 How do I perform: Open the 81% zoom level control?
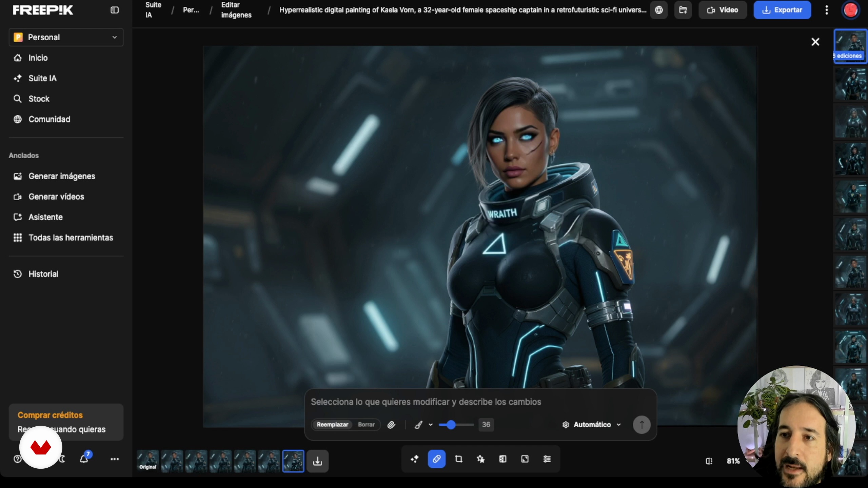pos(733,461)
